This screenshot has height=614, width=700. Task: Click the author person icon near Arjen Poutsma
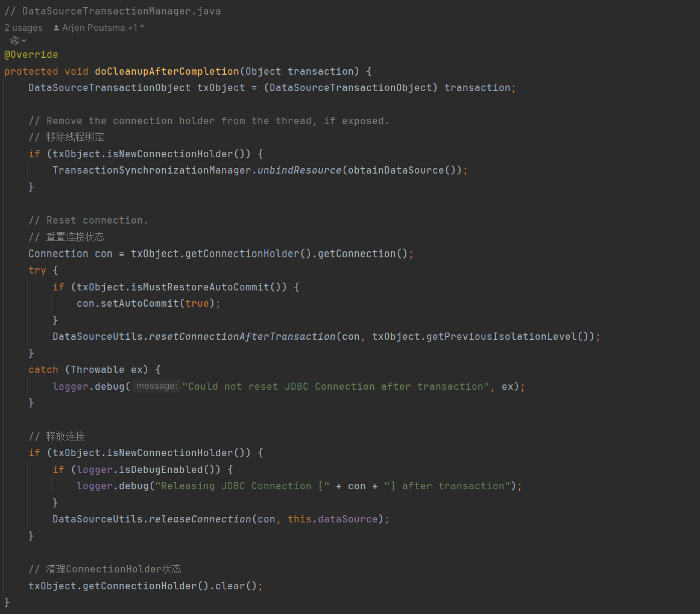click(56, 28)
